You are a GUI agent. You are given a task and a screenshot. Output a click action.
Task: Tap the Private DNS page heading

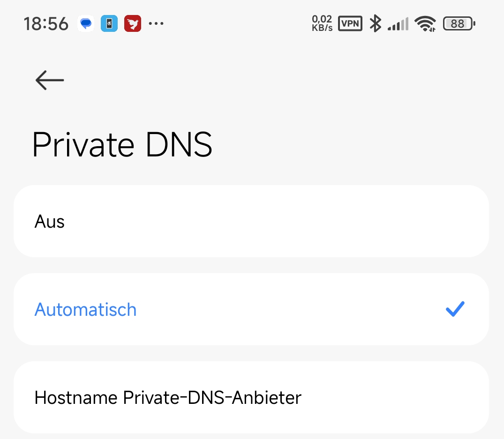click(122, 144)
